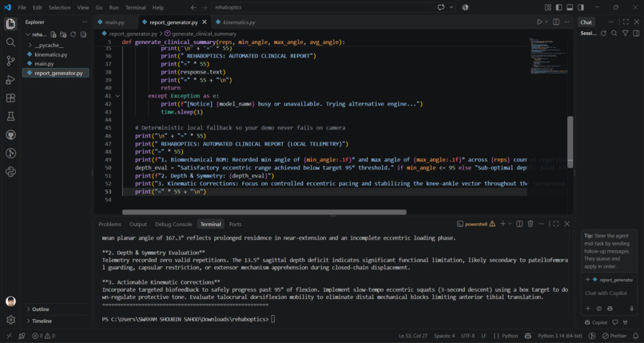
Task: Open the Accounts avatar menu
Action: tap(10, 301)
